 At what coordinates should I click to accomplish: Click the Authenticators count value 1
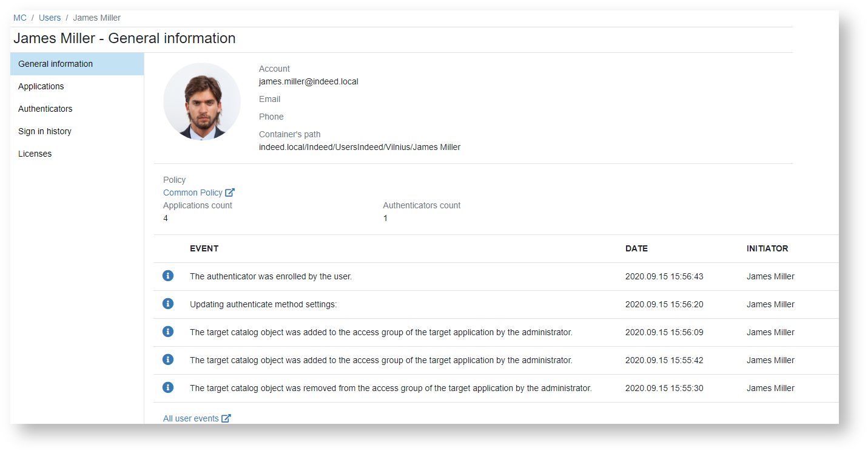click(385, 218)
